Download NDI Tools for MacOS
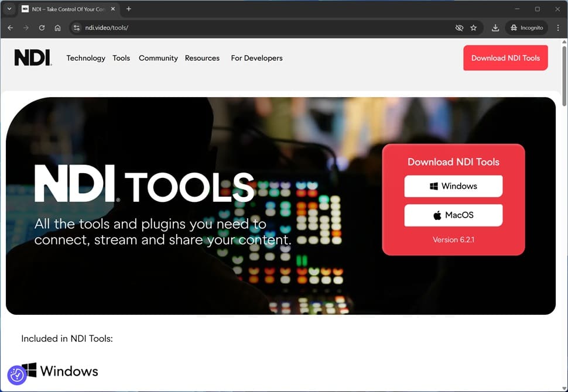The height and width of the screenshot is (392, 568). [x=453, y=215]
